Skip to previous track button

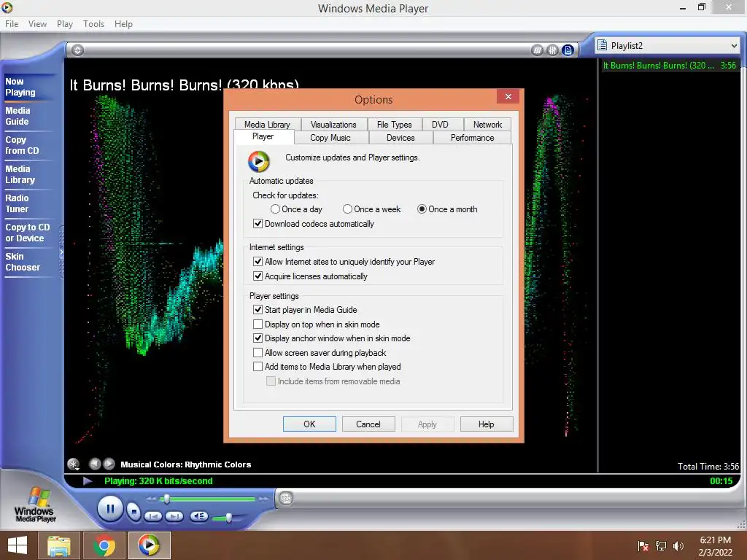153,516
